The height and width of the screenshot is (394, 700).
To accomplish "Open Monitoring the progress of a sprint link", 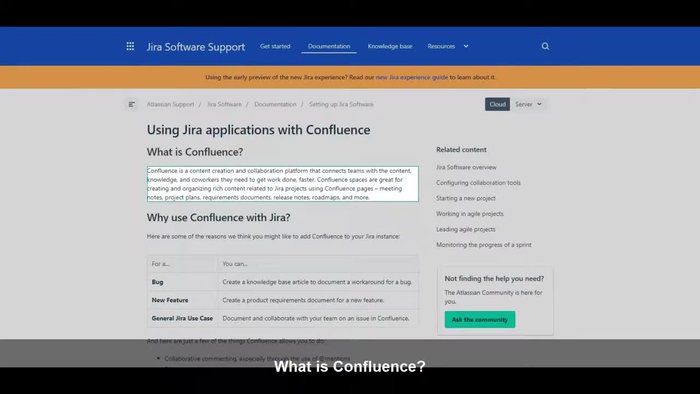I will point(483,245).
